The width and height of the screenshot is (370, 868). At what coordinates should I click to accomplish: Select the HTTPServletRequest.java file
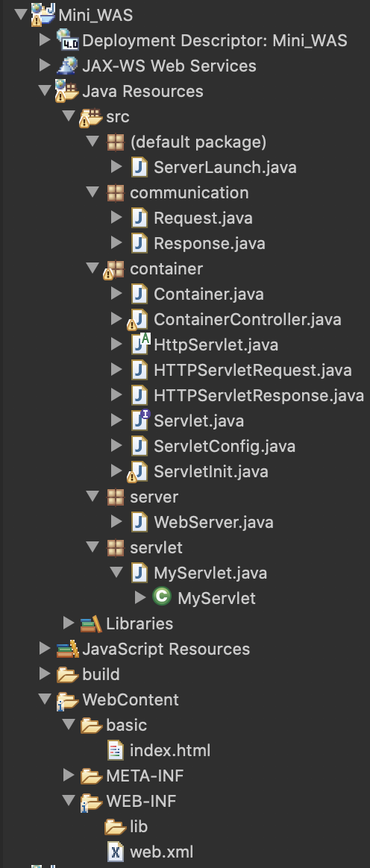point(253,370)
